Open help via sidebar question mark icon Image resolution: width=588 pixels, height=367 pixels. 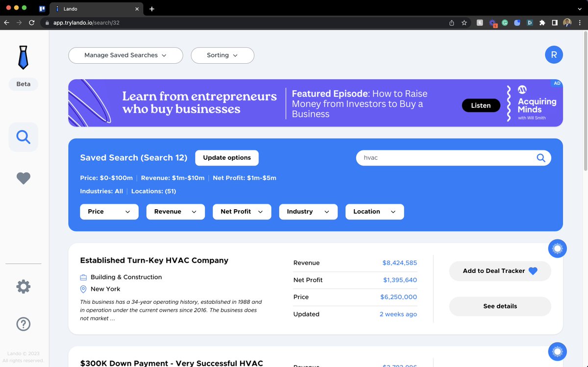[x=23, y=324]
